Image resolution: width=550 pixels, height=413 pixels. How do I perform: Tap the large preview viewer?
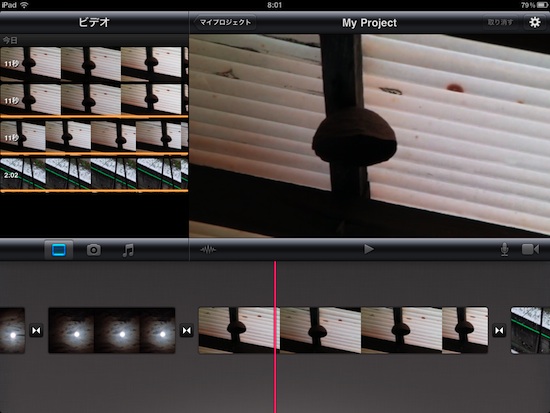pos(369,136)
